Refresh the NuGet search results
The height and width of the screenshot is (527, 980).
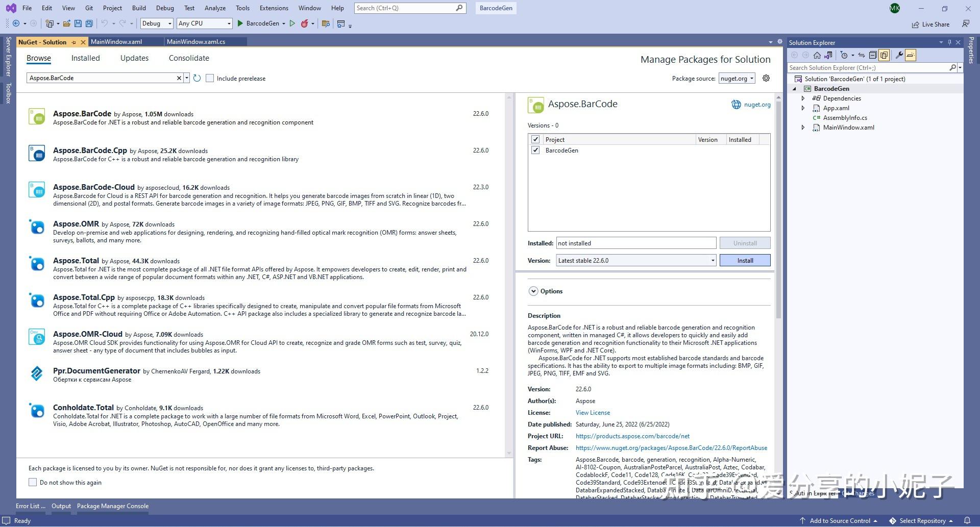point(198,78)
